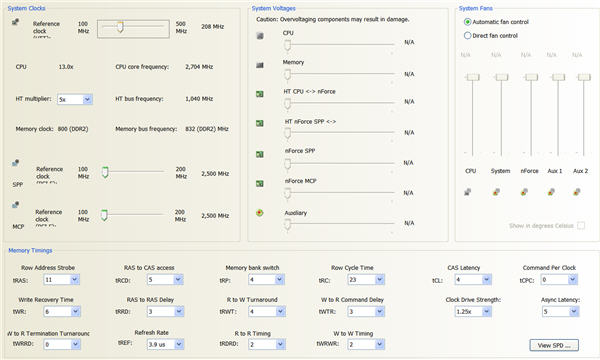This screenshot has height=360, width=600.
Task: Click the HT CPU <-> nForce voltage slider thumb
Action: click(287, 104)
